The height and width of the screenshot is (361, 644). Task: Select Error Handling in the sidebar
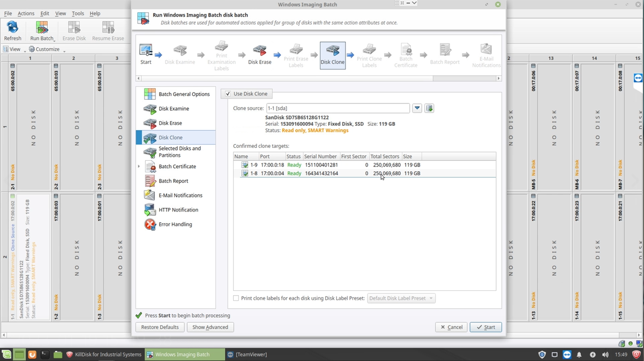[176, 224]
